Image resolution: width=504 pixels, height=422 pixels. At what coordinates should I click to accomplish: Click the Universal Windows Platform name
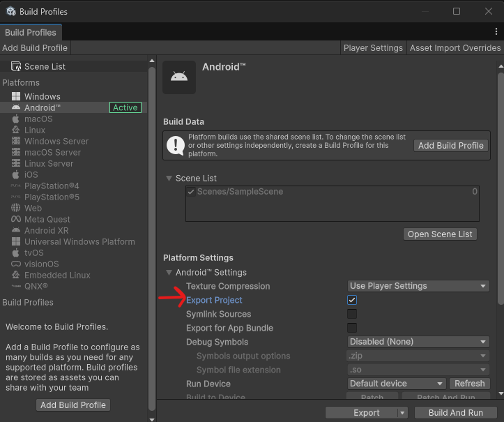[79, 241]
